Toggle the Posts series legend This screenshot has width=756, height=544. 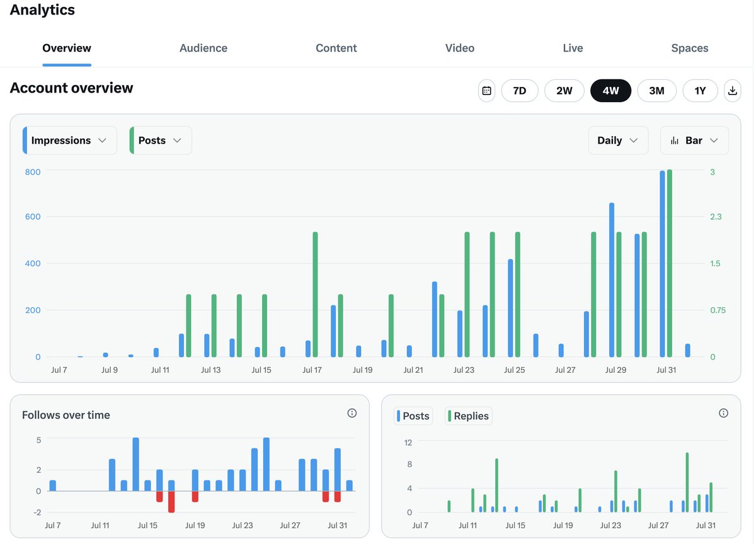tap(413, 416)
